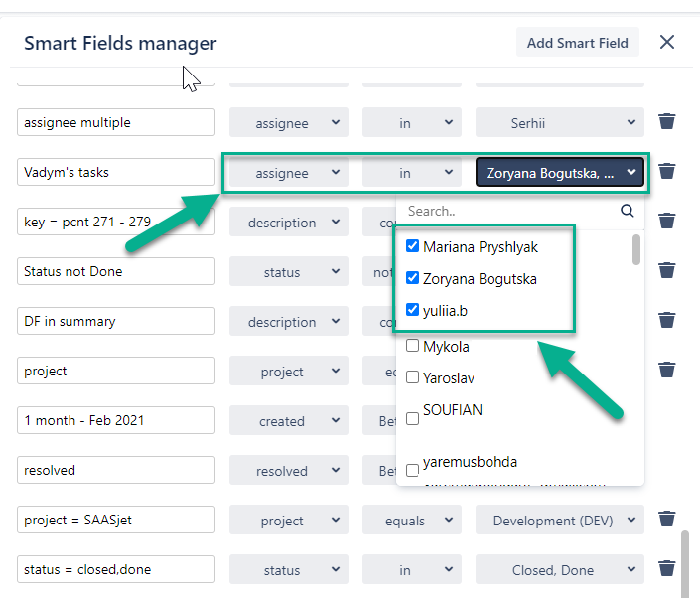The image size is (700, 598).
Task: Delete the project = SAASjet smart field
Action: (666, 519)
